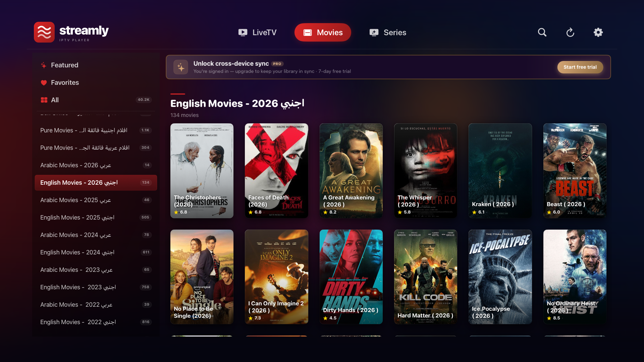Open Faces of Death (2026) poster
This screenshot has height=362, width=644.
click(276, 171)
